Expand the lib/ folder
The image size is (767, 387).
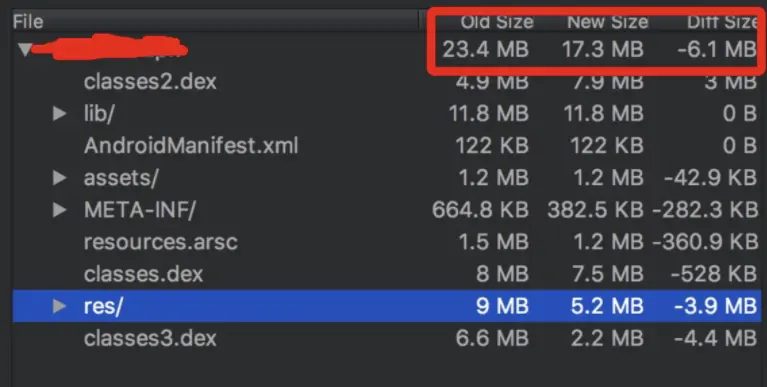click(x=59, y=114)
